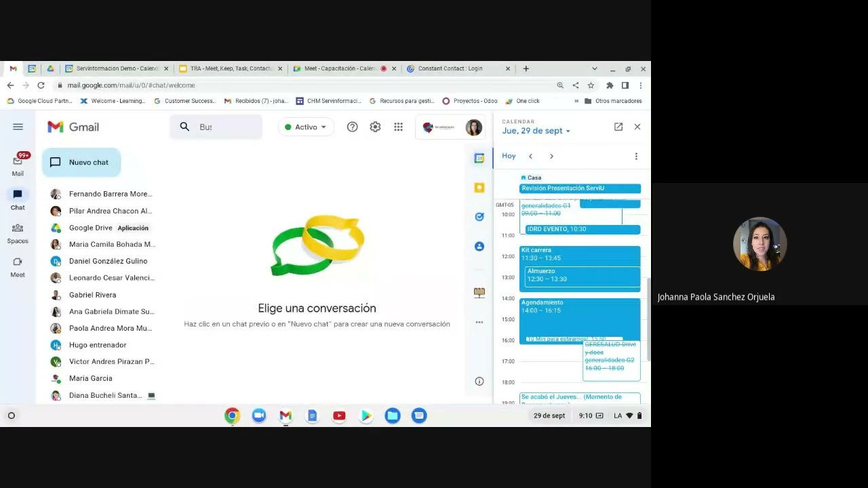Open the Meet section in sidebar

tap(18, 268)
